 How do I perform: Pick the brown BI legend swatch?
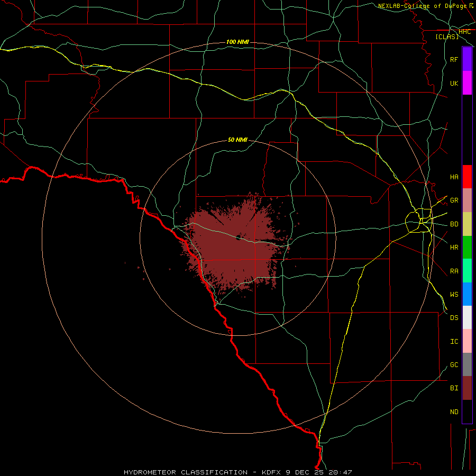pos(467,388)
